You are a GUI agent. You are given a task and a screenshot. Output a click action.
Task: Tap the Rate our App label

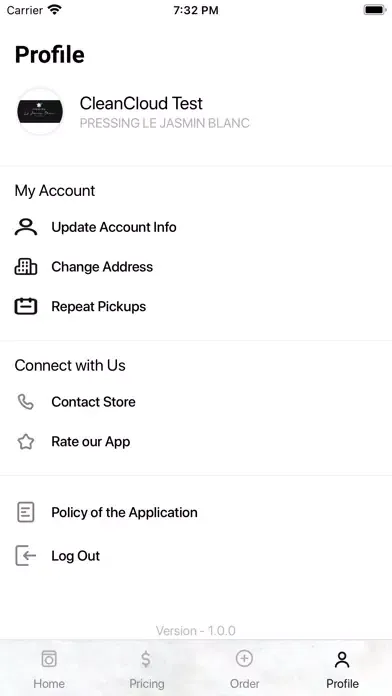(x=91, y=442)
